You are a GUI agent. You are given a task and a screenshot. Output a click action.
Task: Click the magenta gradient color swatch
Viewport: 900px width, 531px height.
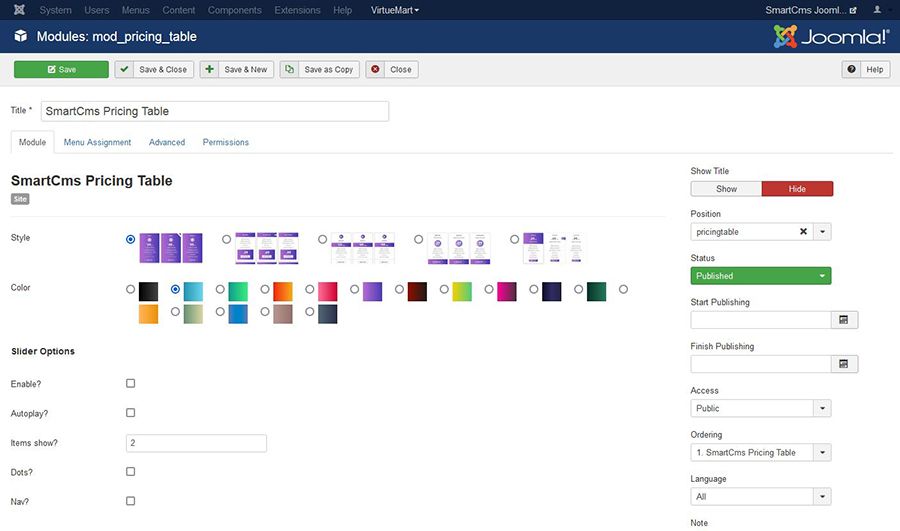pyautogui.click(x=507, y=292)
